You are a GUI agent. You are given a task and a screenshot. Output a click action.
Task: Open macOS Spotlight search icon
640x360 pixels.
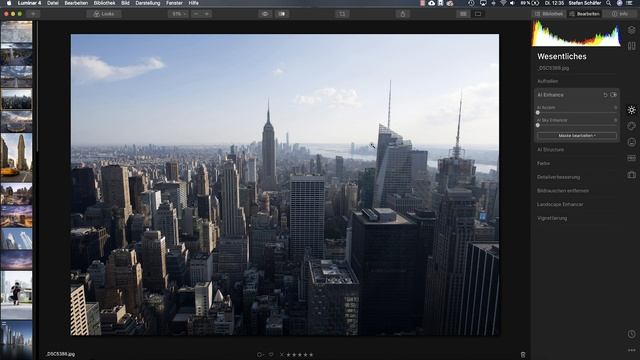(609, 3)
